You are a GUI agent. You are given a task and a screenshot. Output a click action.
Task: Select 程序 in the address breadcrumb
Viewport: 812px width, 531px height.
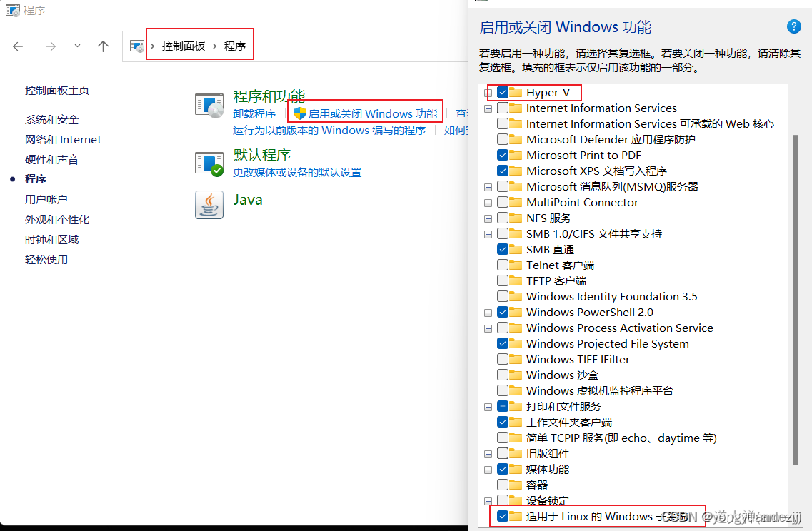pyautogui.click(x=234, y=46)
